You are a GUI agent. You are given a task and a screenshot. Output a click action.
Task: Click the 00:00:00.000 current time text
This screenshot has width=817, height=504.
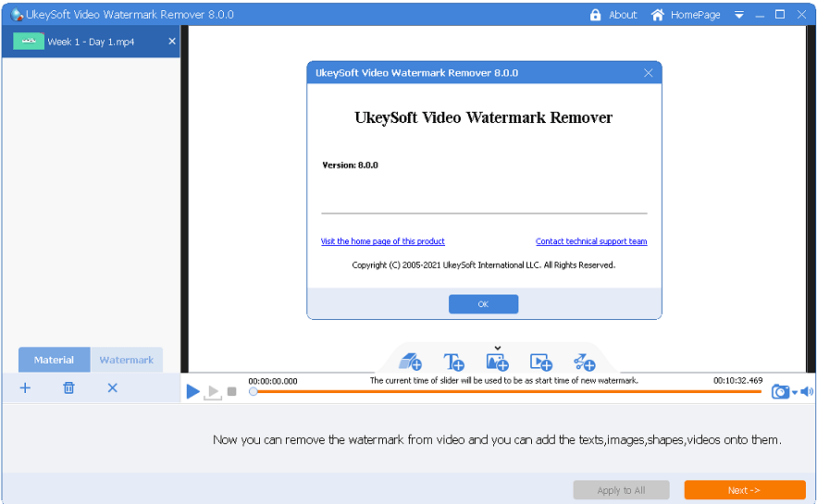coord(273,381)
